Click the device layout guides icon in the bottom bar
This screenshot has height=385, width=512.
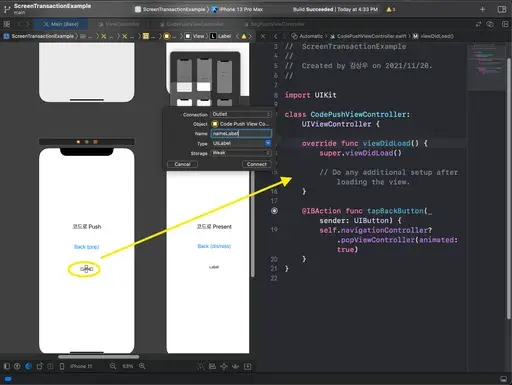50,366
